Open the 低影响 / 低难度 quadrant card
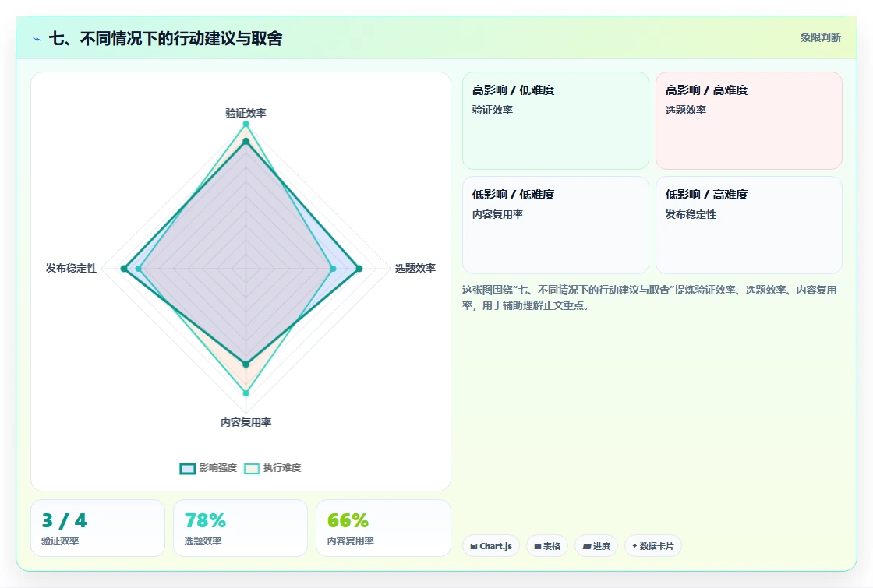This screenshot has width=873, height=588. 556,225
